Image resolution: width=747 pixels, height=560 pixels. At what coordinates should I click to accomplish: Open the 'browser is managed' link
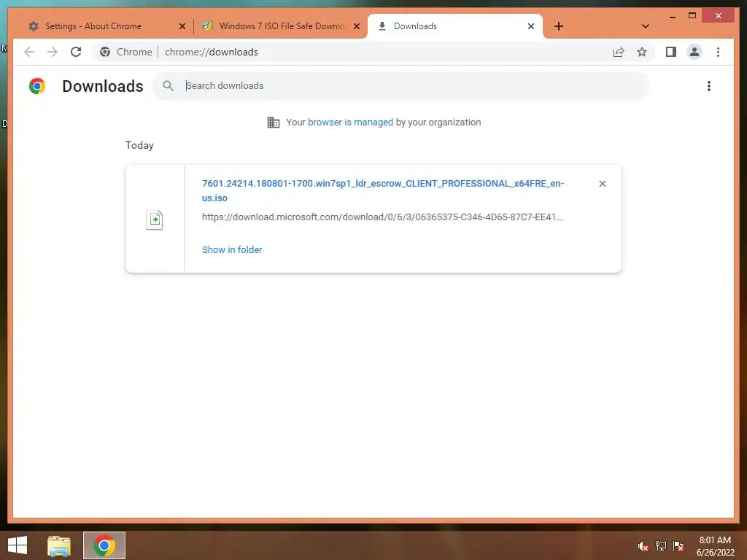[350, 122]
